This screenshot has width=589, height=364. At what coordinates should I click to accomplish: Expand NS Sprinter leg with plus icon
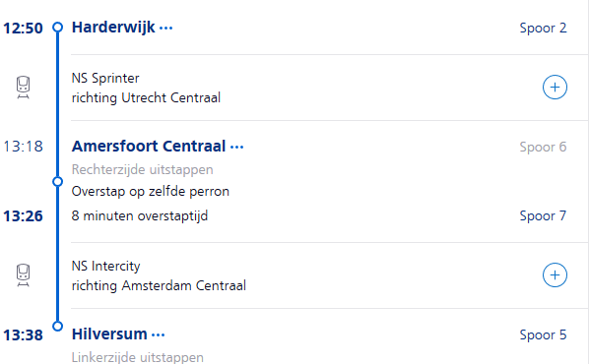[555, 87]
